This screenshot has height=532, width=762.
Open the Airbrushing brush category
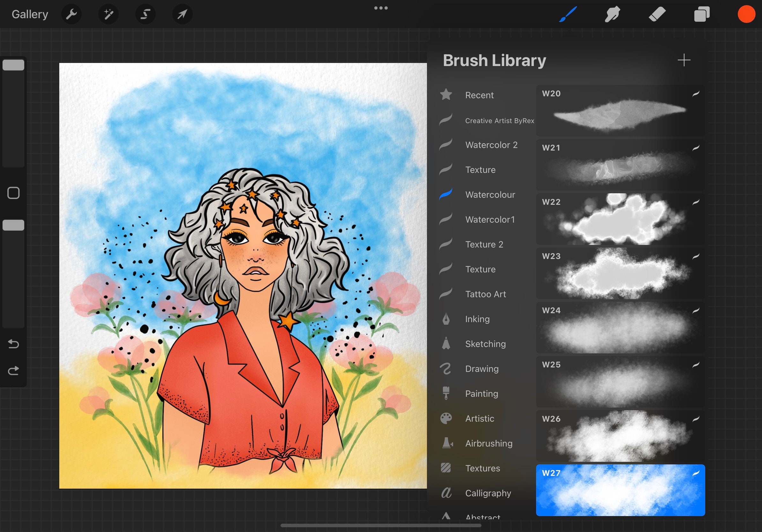click(x=489, y=443)
